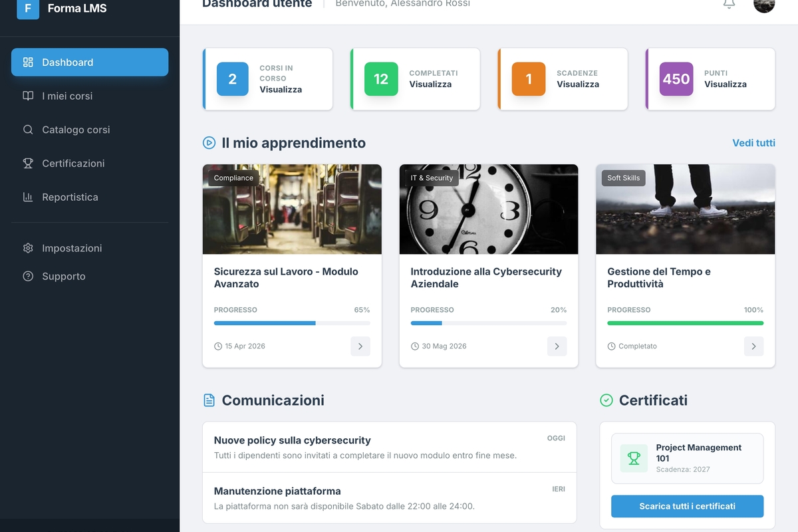This screenshot has height=532, width=798.
Task: Click the 100% green progress bar
Action: point(686,323)
